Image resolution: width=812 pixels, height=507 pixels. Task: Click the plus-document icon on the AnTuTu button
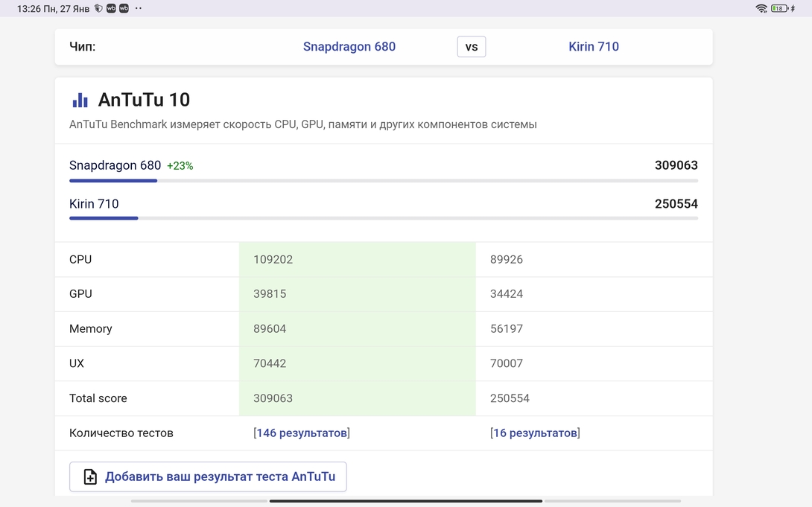click(89, 476)
